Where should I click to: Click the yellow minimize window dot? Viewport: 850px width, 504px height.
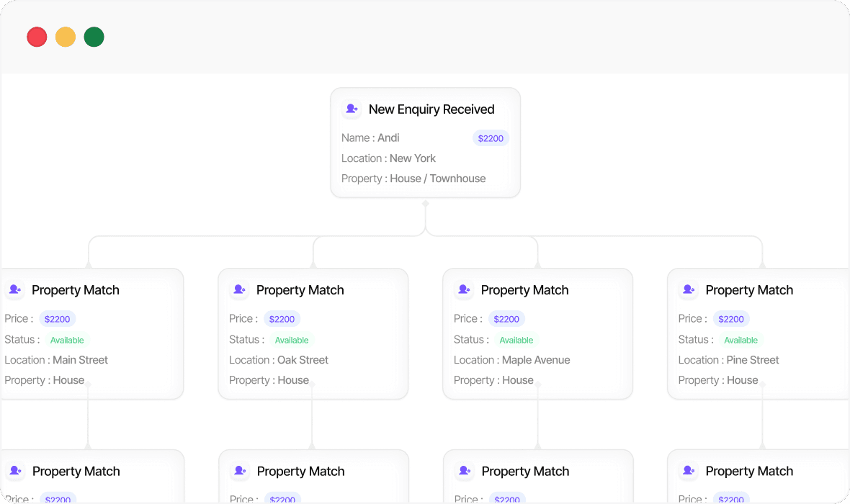(66, 37)
